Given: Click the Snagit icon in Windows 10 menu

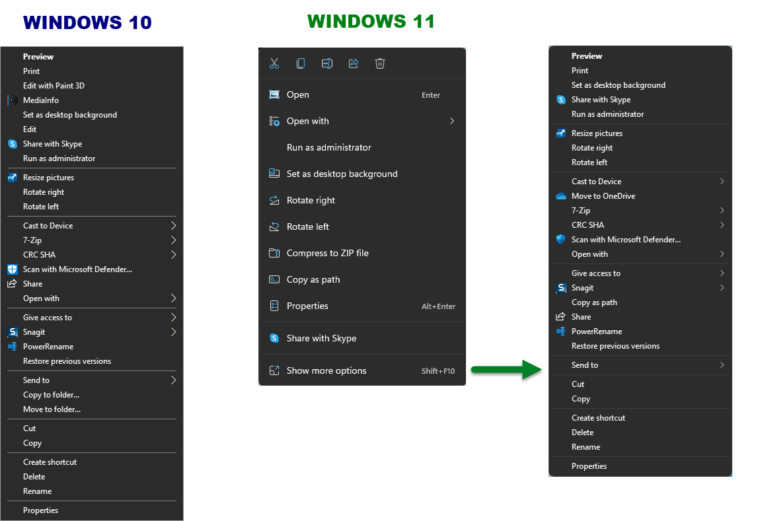Looking at the screenshot, I should tap(13, 332).
